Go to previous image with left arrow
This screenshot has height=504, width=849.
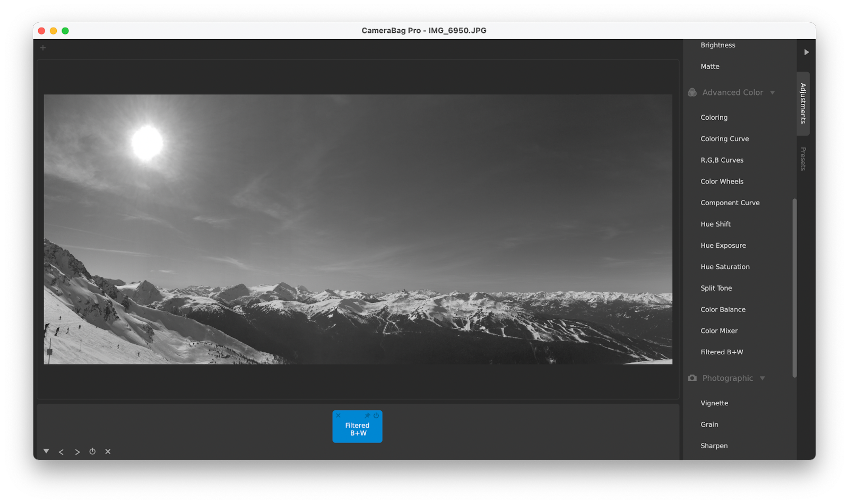click(62, 451)
